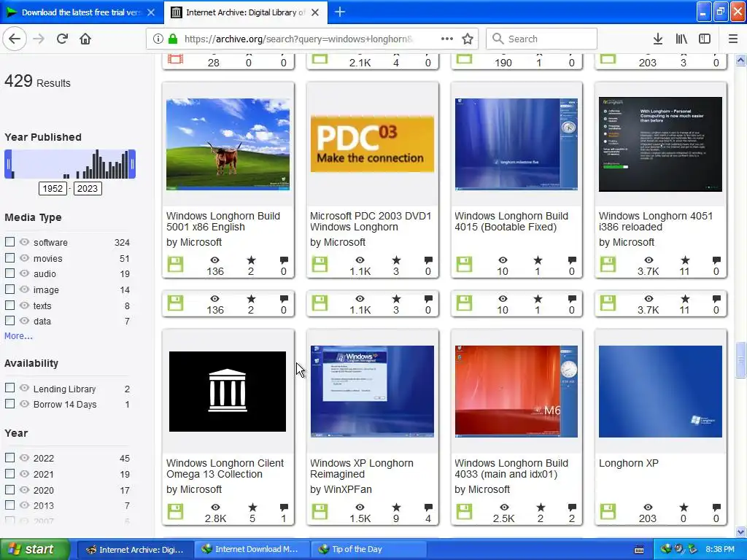747x560 pixels.
Task: Click floppy icon on Longhorn Build 5001 card
Action: 175,264
